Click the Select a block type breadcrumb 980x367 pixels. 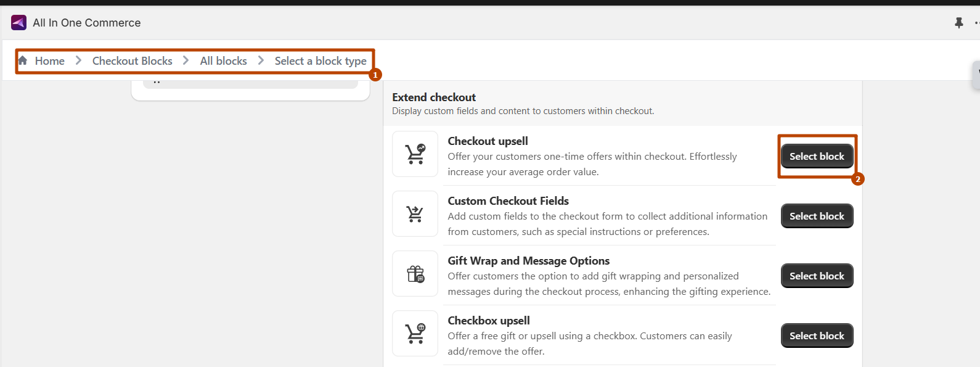(321, 61)
